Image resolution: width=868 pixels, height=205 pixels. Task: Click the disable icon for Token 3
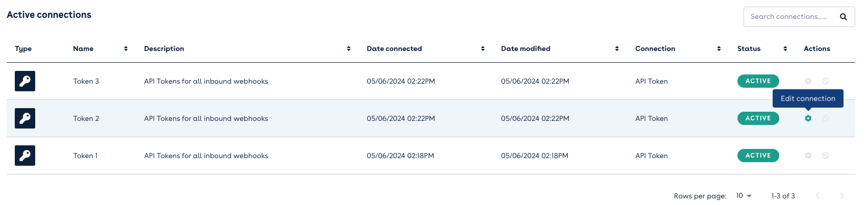825,81
